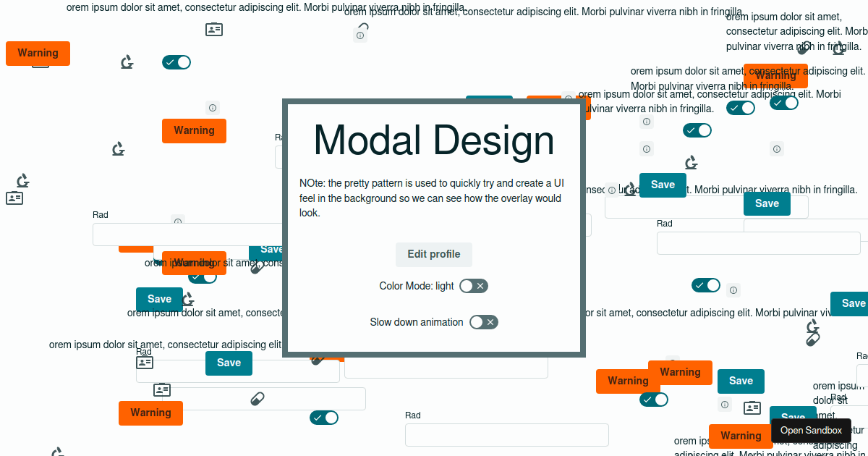
Task: Click the Open Sandbox button
Action: [x=811, y=430]
